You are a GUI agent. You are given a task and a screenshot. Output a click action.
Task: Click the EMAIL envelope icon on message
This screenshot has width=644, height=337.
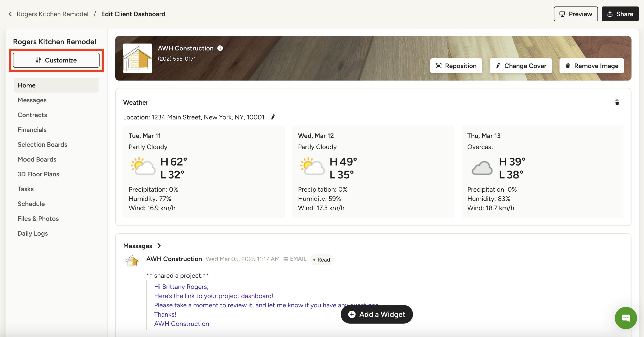pos(286,259)
